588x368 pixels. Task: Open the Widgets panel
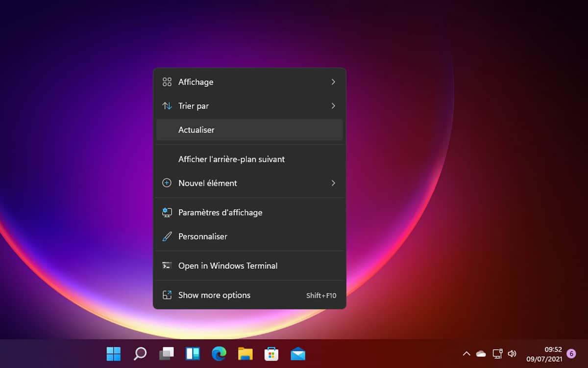click(x=192, y=353)
